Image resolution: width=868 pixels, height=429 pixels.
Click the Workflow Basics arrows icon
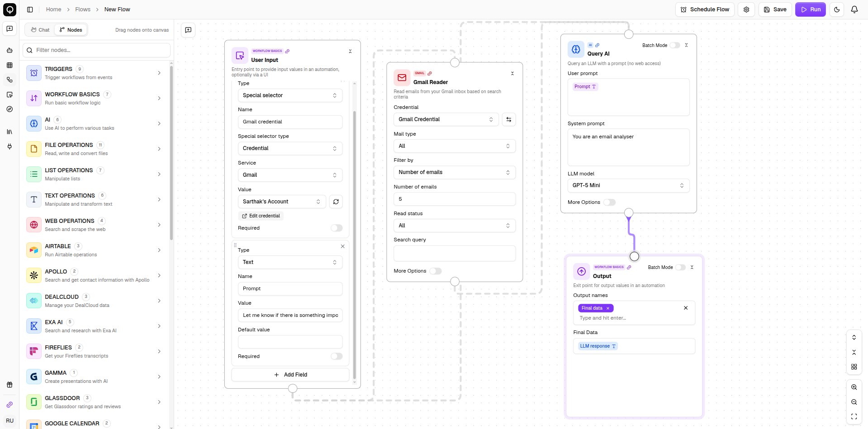(x=34, y=98)
